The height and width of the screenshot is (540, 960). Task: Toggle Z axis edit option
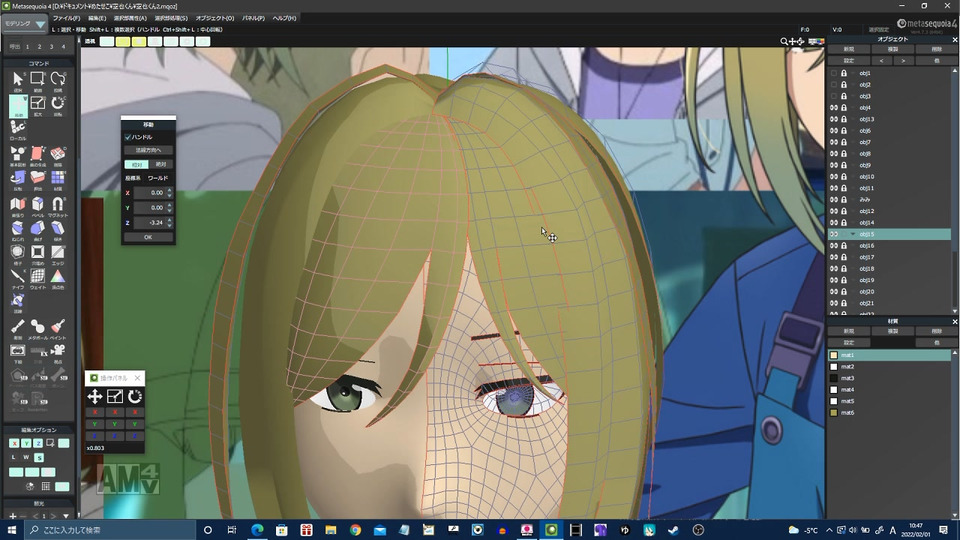click(38, 443)
